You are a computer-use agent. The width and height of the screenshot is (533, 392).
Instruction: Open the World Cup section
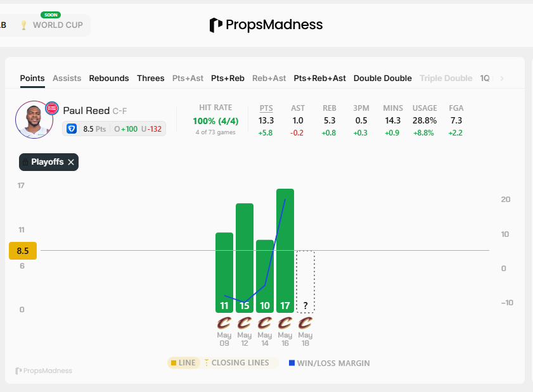click(x=58, y=25)
